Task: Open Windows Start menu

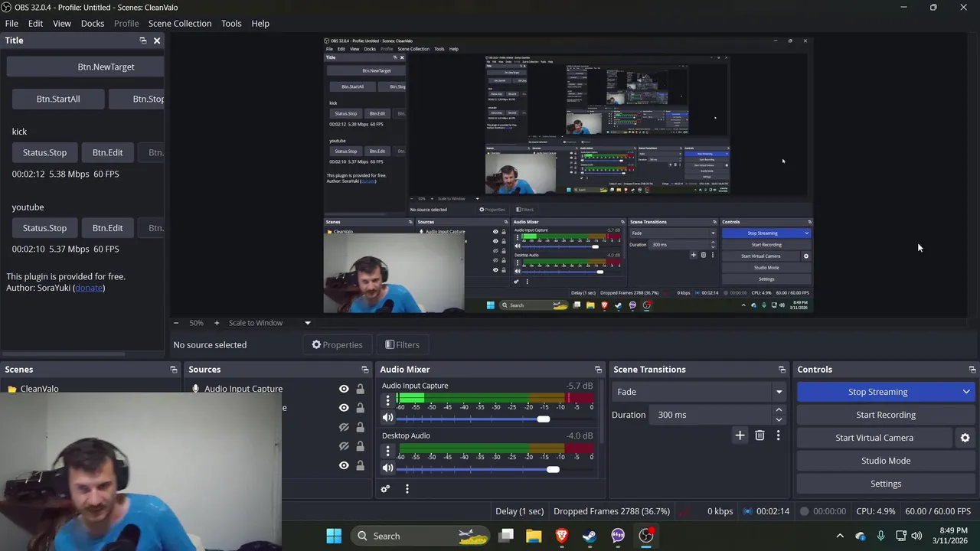Action: [334, 536]
